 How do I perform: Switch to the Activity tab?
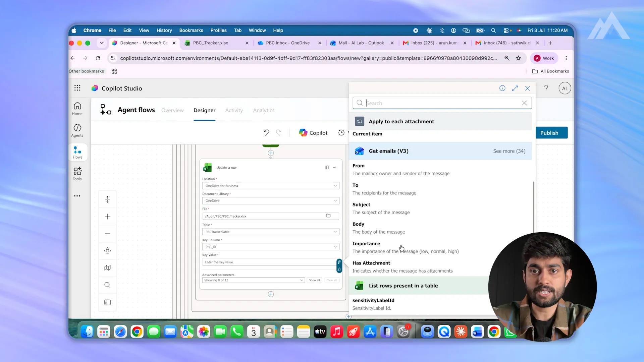point(234,110)
